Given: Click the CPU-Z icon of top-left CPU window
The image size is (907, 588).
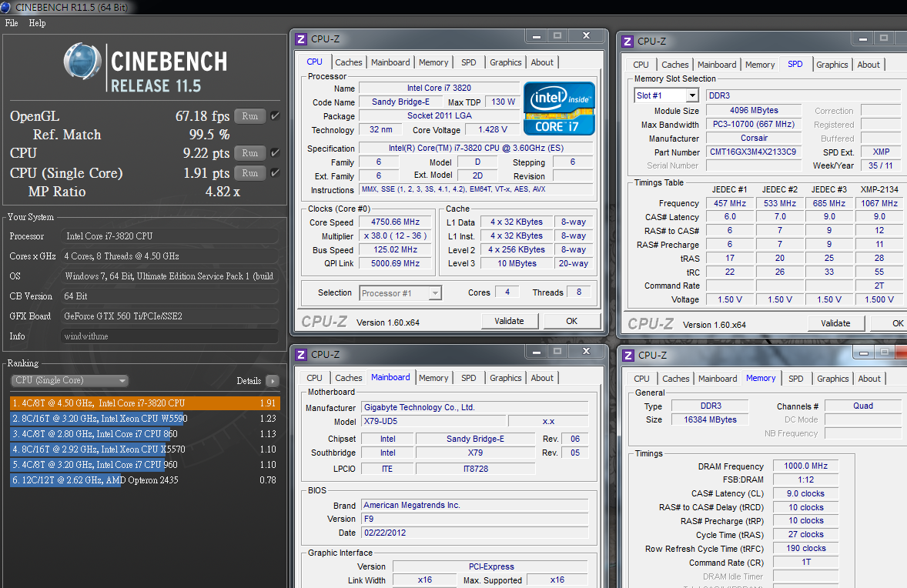Looking at the screenshot, I should point(301,38).
